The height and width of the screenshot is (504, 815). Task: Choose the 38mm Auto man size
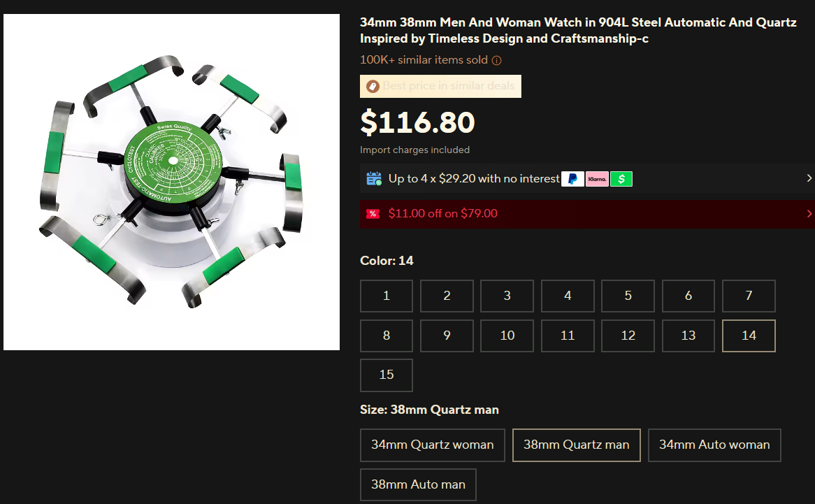pos(418,484)
